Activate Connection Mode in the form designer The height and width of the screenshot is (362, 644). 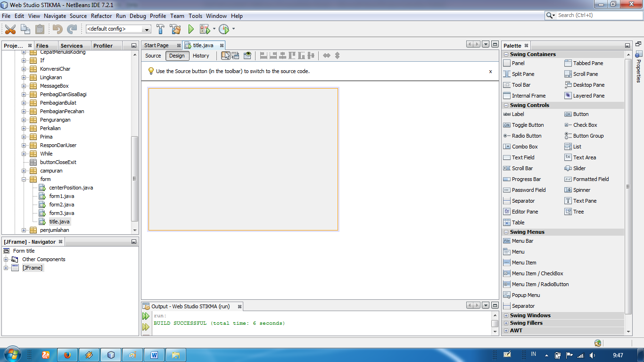click(235, 55)
